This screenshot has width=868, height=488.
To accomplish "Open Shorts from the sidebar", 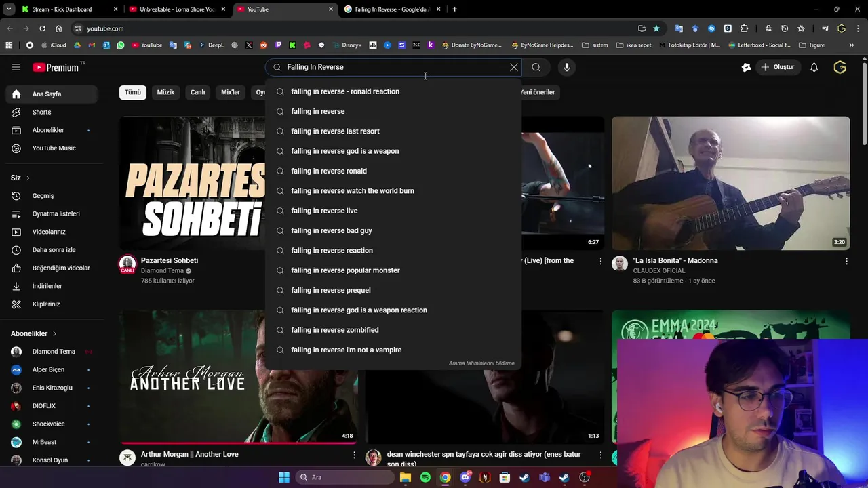I will [x=53, y=112].
